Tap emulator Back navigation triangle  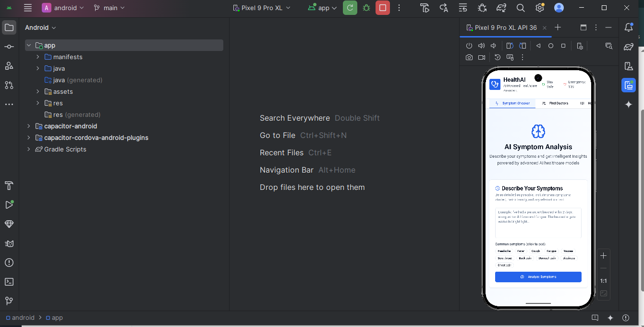click(538, 46)
